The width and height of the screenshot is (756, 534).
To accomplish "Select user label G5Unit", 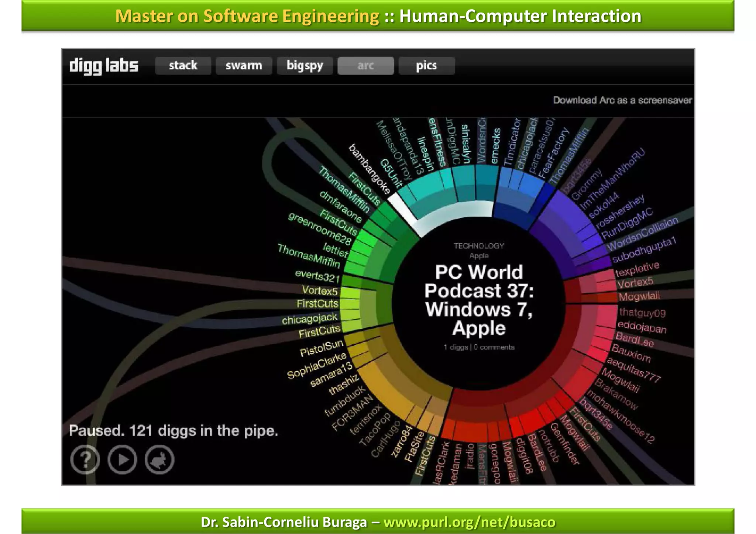I will point(391,173).
